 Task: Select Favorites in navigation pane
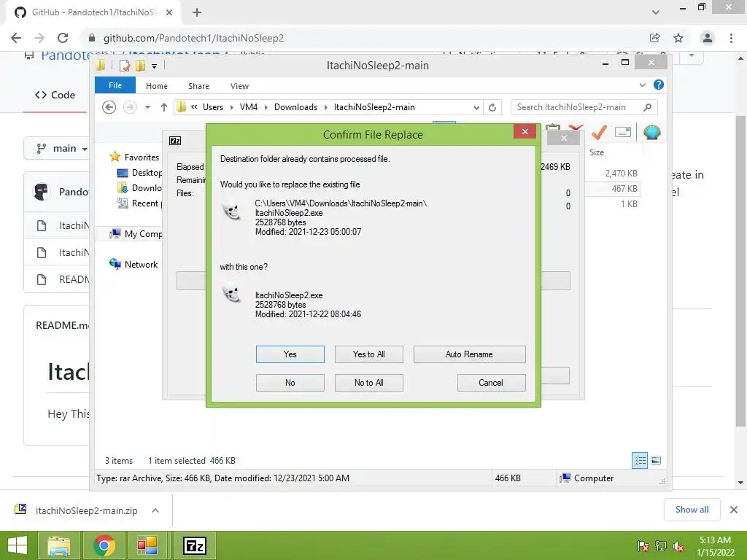(x=141, y=157)
